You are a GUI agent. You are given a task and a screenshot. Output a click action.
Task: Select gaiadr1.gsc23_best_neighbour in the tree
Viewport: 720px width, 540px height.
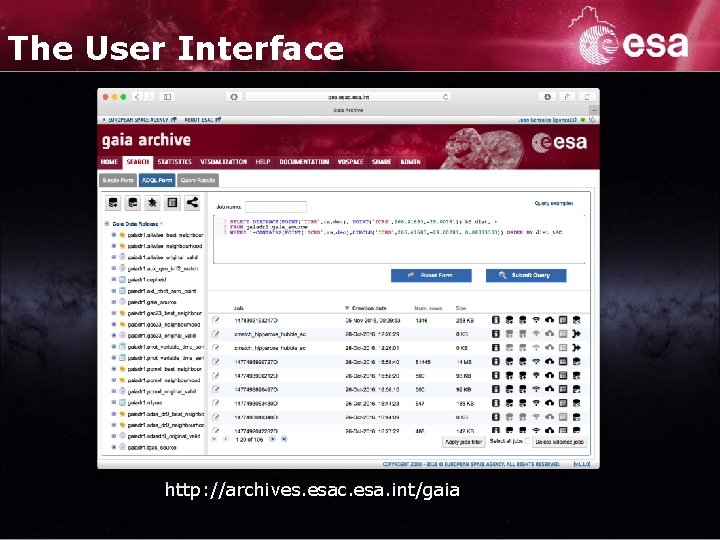click(x=164, y=313)
